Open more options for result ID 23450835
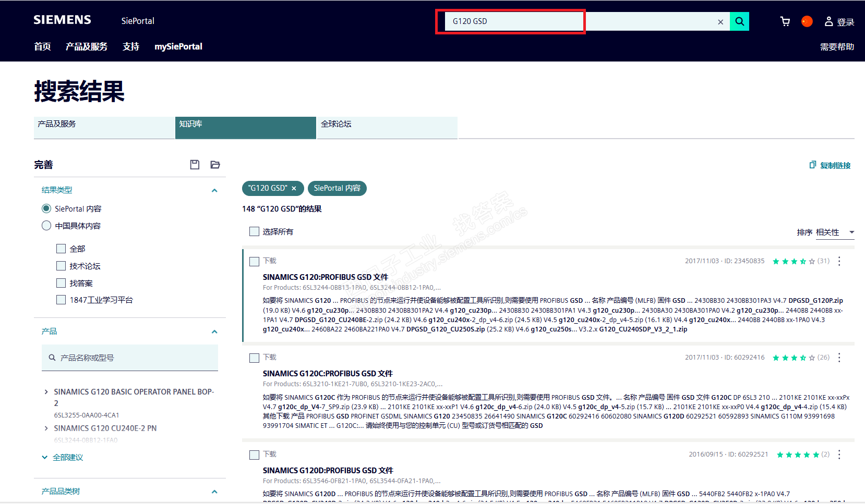 tap(839, 261)
